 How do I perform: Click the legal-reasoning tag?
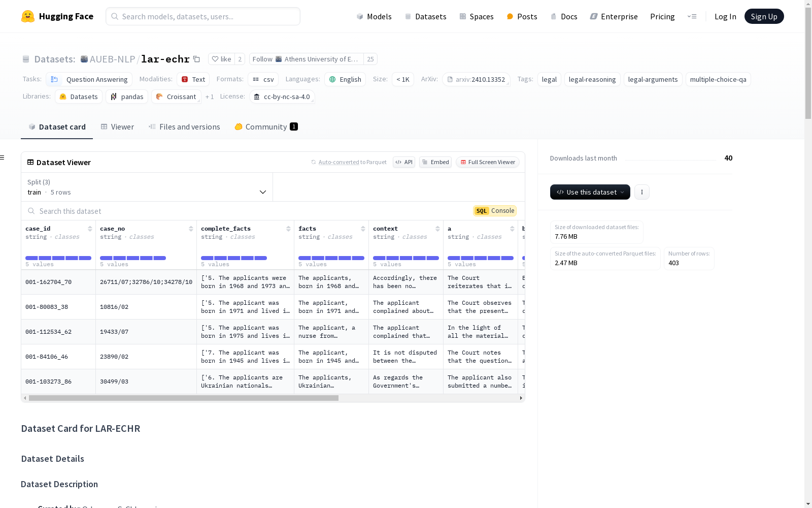pyautogui.click(x=592, y=79)
